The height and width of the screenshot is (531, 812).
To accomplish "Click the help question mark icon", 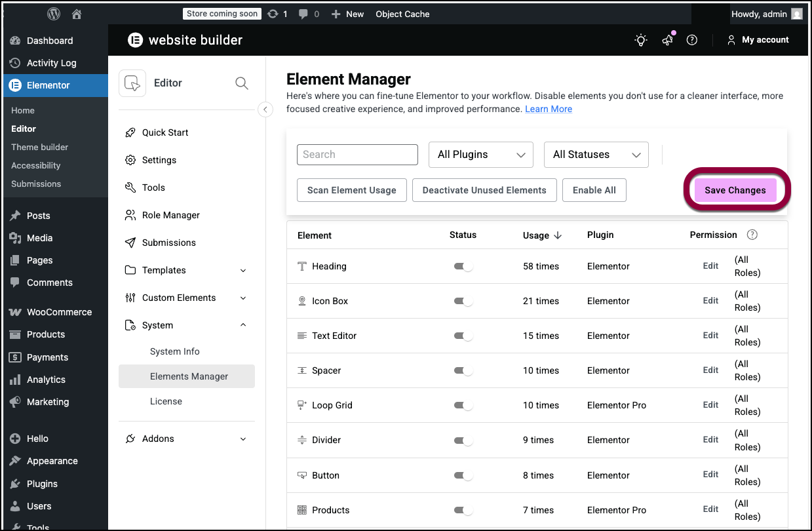I will pos(691,40).
